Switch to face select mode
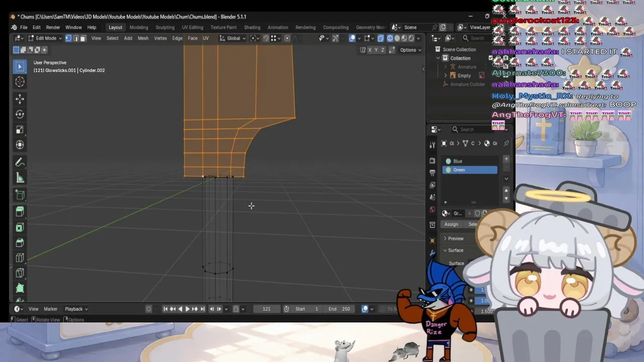This screenshot has width=644, height=362. point(83,38)
